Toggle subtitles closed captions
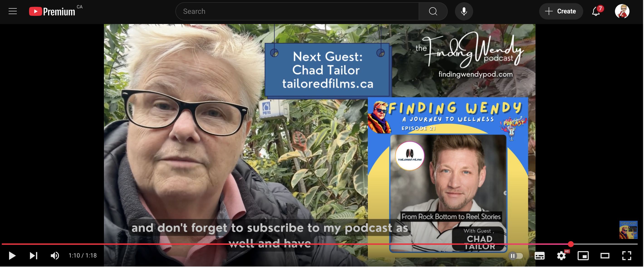The width and height of the screenshot is (644, 267). pyautogui.click(x=539, y=255)
